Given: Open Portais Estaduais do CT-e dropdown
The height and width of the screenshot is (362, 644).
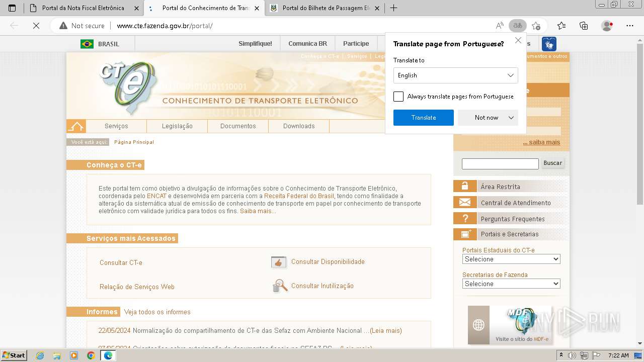Looking at the screenshot, I should pos(511,259).
